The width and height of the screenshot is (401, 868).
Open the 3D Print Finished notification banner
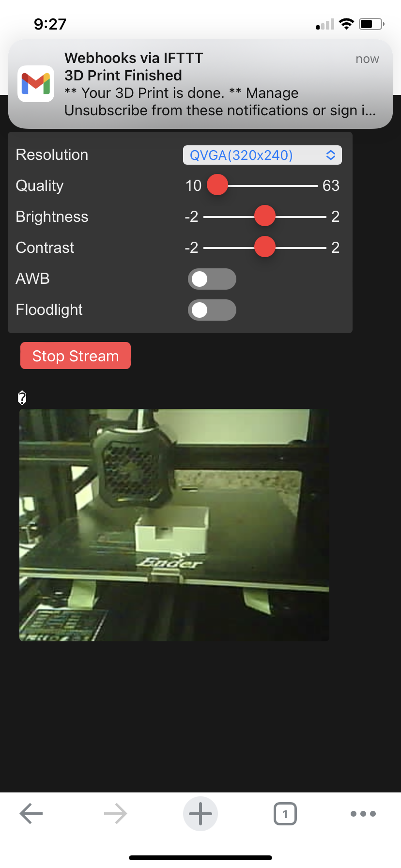pyautogui.click(x=200, y=84)
